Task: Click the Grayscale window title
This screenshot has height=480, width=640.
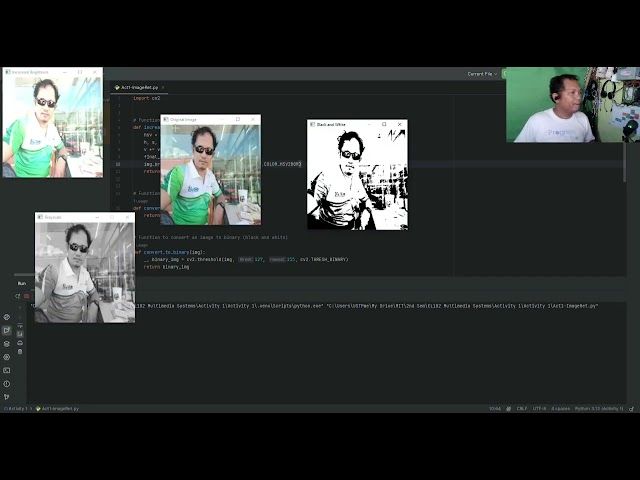Action: pyautogui.click(x=53, y=217)
